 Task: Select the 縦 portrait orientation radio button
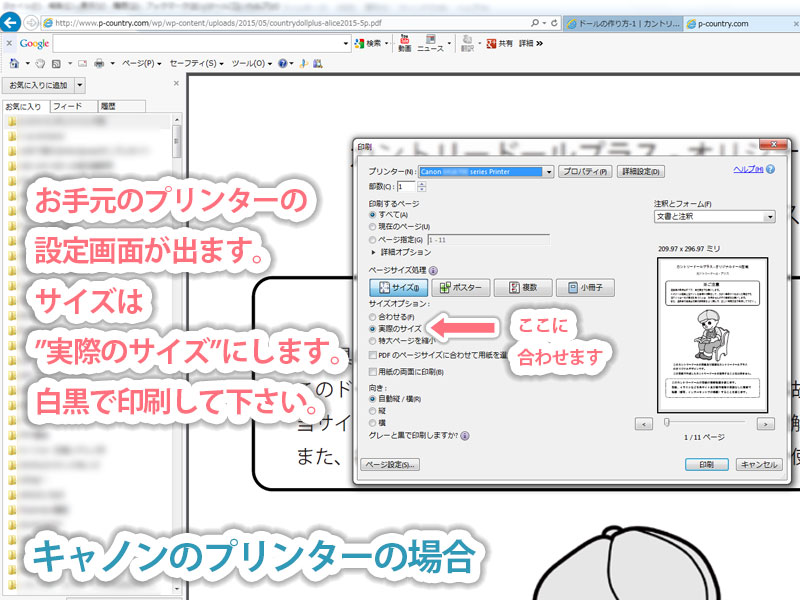pos(372,411)
